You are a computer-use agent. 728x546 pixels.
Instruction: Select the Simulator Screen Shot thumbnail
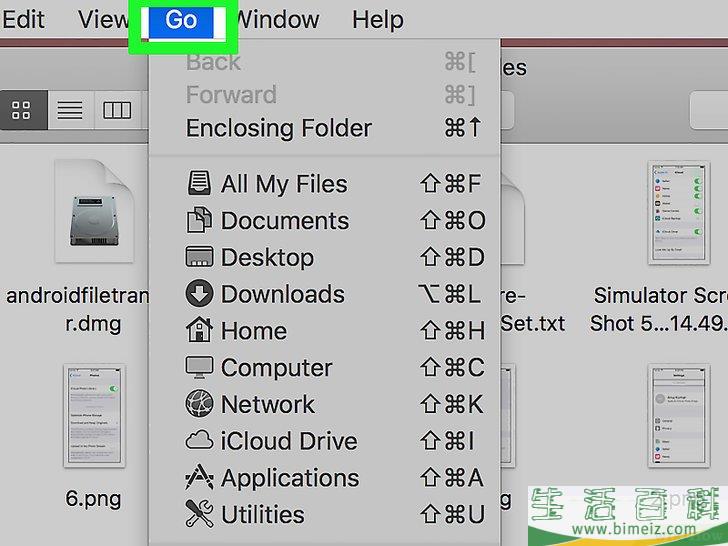[679, 213]
